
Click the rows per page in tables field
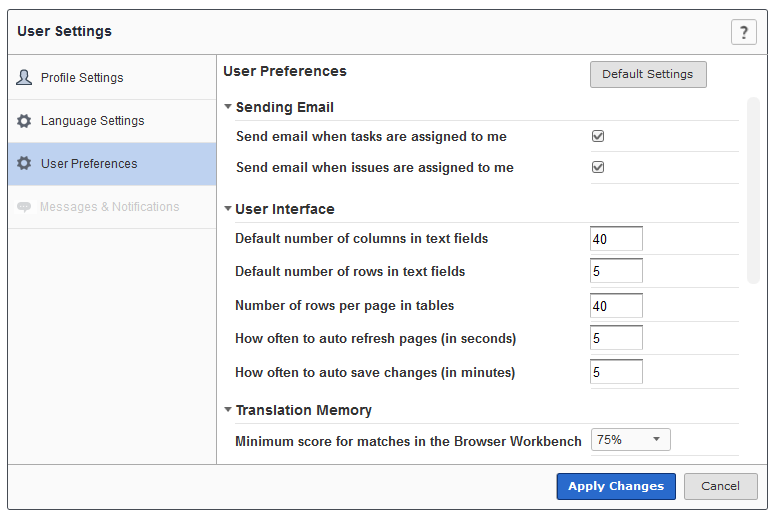pyautogui.click(x=616, y=306)
